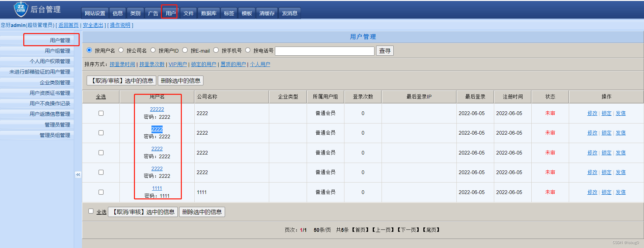Go to 【首页】 in pagination
This screenshot has width=644, height=248.
click(x=361, y=230)
